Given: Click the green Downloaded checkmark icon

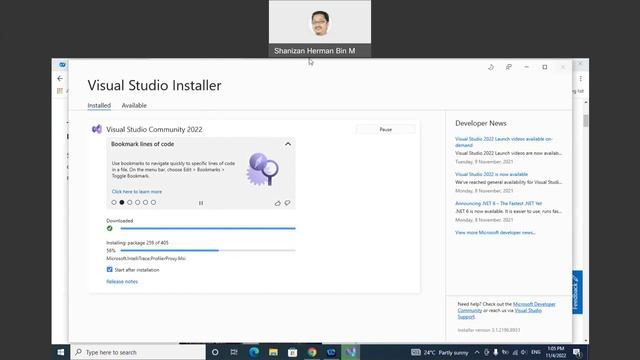Looking at the screenshot, I should click(109, 229).
